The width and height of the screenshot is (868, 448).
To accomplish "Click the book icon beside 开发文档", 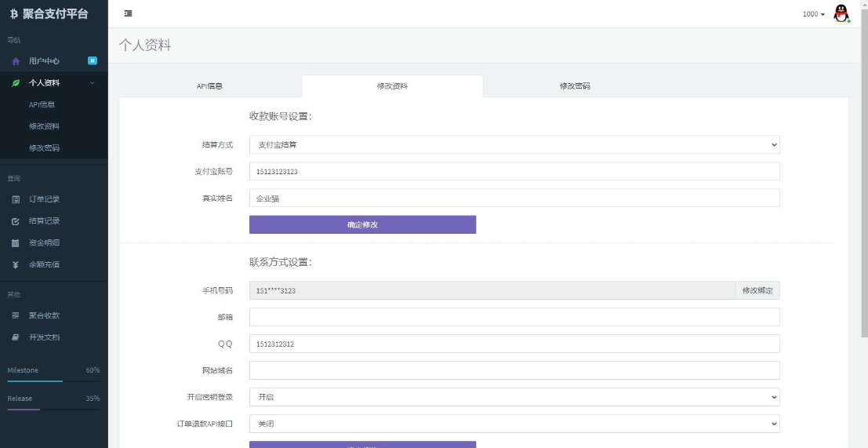I will coord(16,337).
